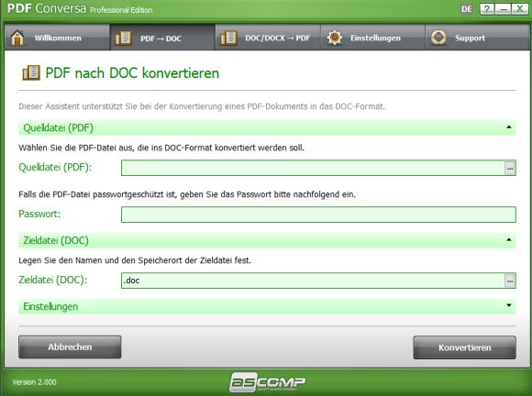Expand the Einstellungen section arrow
The width and height of the screenshot is (532, 396).
[508, 305]
